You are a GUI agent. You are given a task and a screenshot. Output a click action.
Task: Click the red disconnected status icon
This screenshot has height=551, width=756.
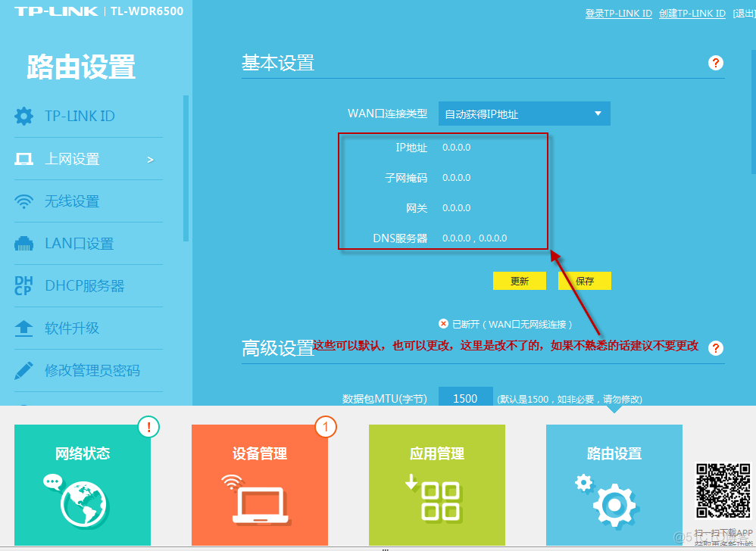point(443,324)
